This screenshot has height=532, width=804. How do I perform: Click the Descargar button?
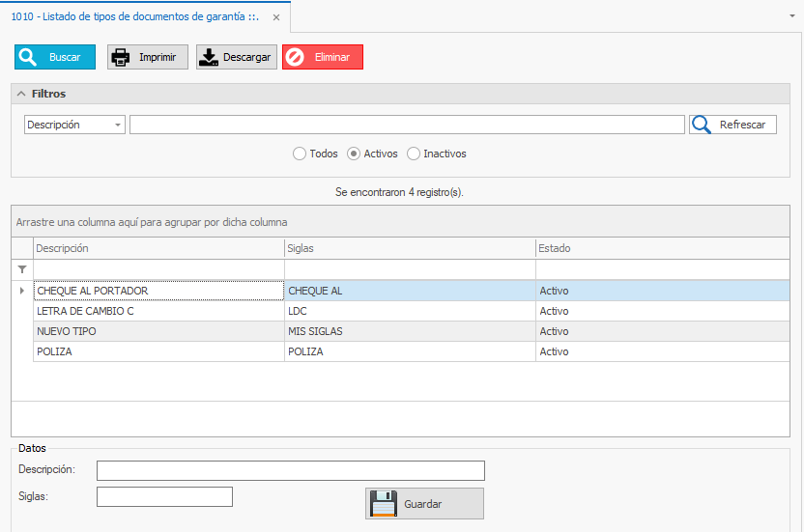tap(237, 57)
